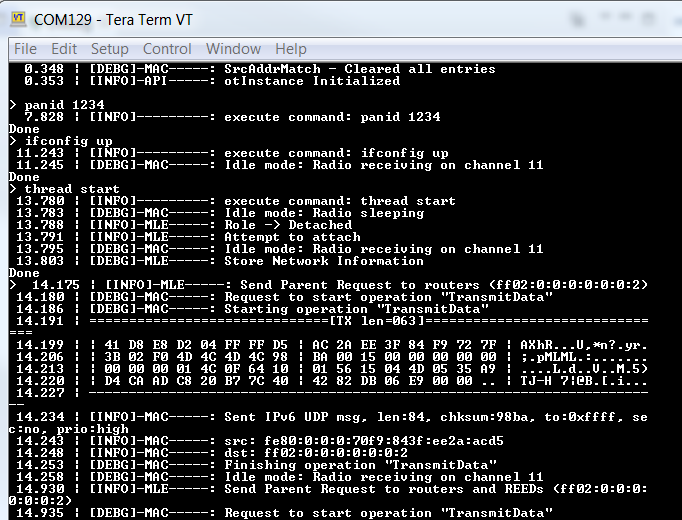Open the Help menu

[290, 49]
